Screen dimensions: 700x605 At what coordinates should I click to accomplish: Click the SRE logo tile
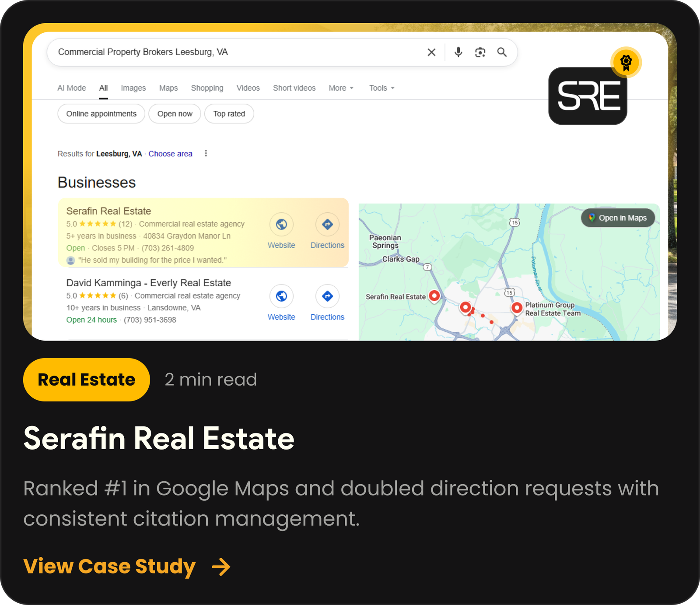coord(588,96)
